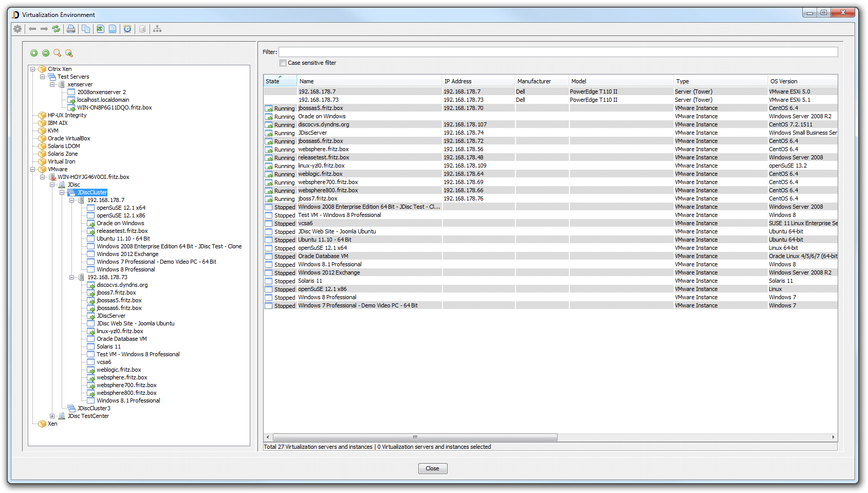Click the Excel export toolbar icon
868x493 pixels.
tap(100, 29)
